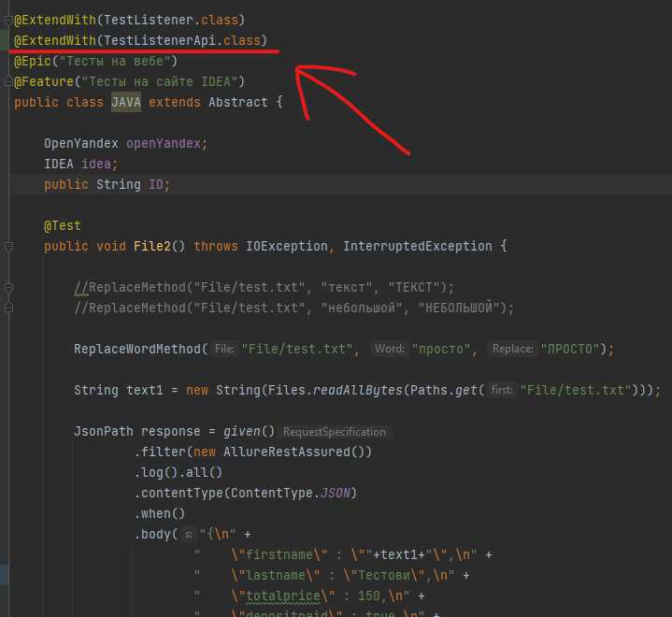The image size is (672, 617).
Task: Click the given() method call
Action: (x=249, y=431)
